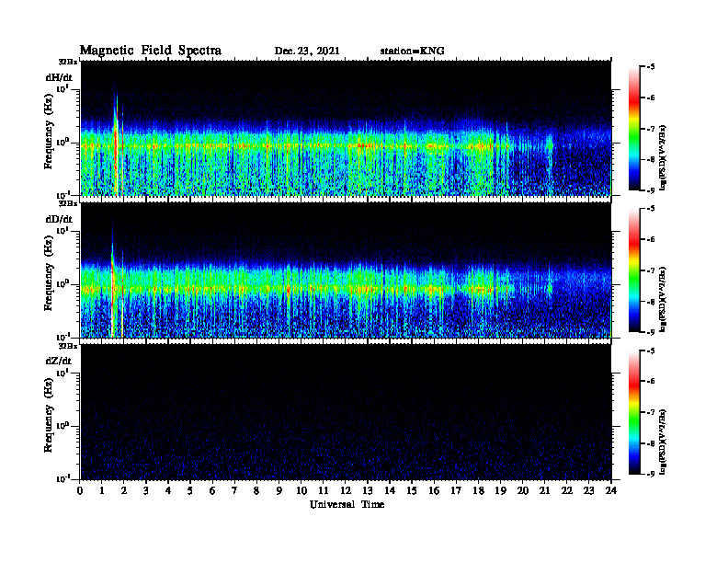Click the hour 4 tick label on time axis
Image resolution: width=728 pixels, height=563 pixels.
point(168,490)
